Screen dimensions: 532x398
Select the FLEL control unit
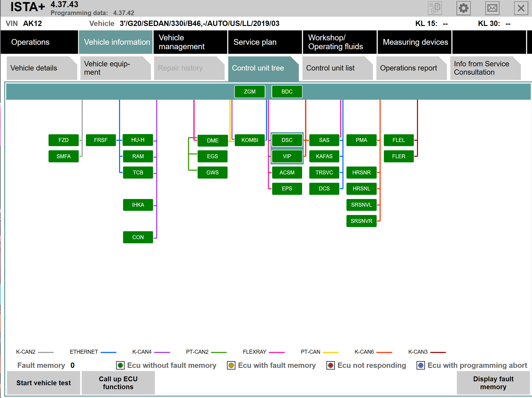coord(399,140)
